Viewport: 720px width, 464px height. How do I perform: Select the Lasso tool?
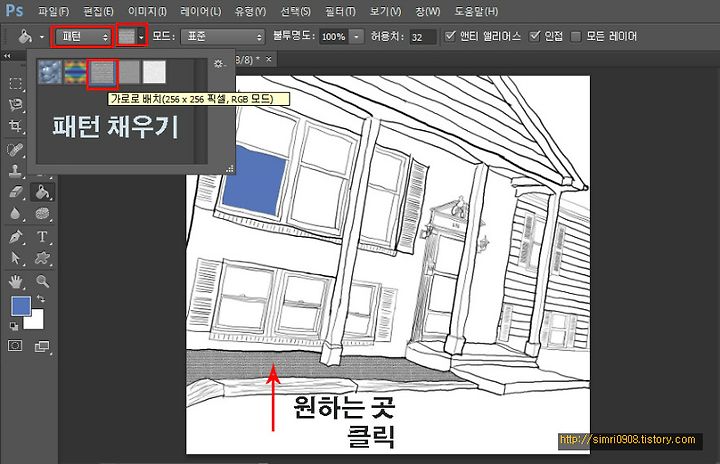click(x=16, y=105)
